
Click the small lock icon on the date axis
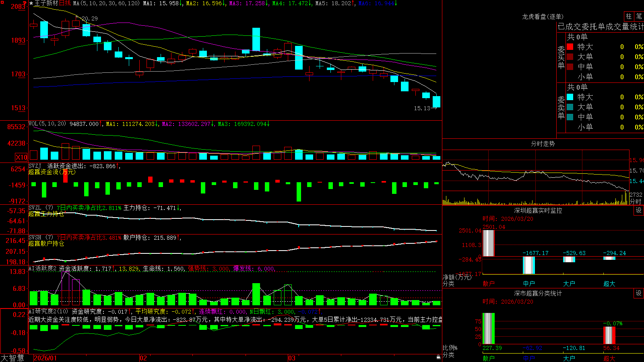438,357
